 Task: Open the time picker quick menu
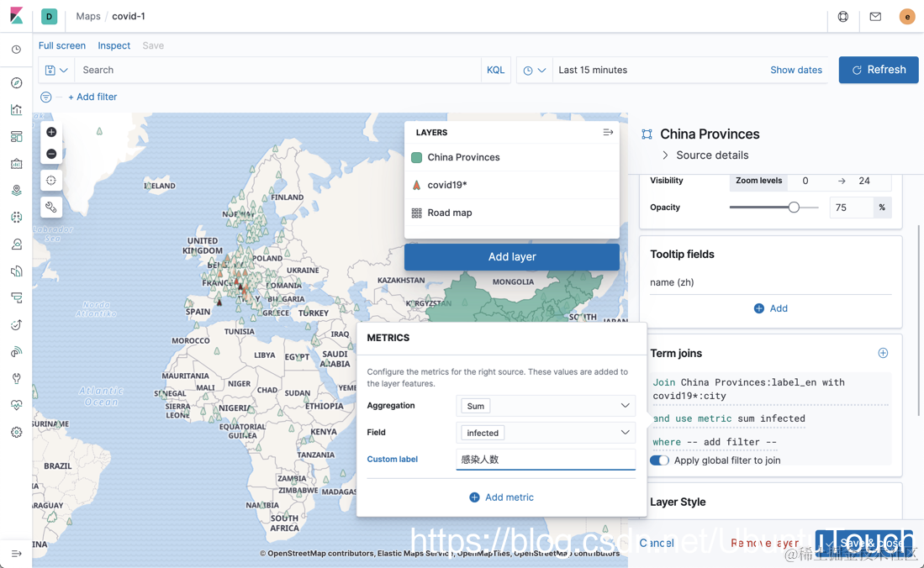pyautogui.click(x=535, y=70)
